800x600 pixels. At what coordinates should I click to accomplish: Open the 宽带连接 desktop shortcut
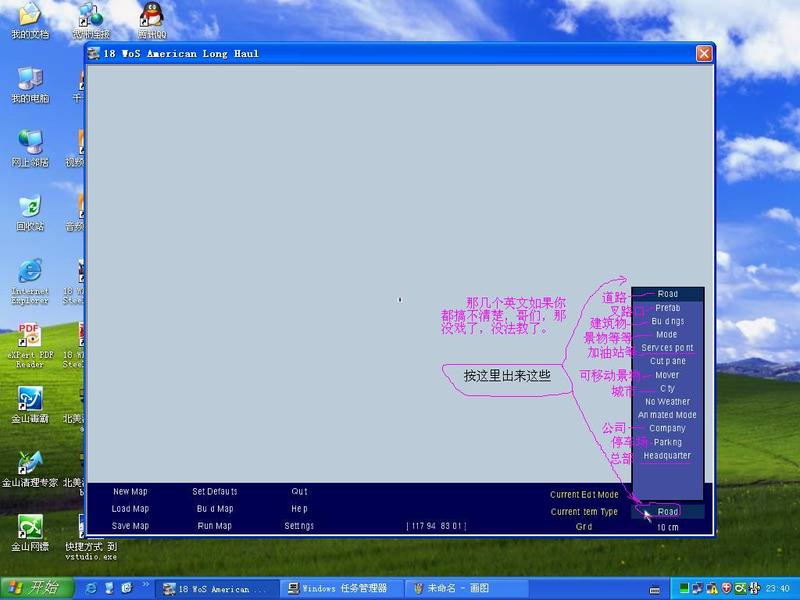click(91, 20)
